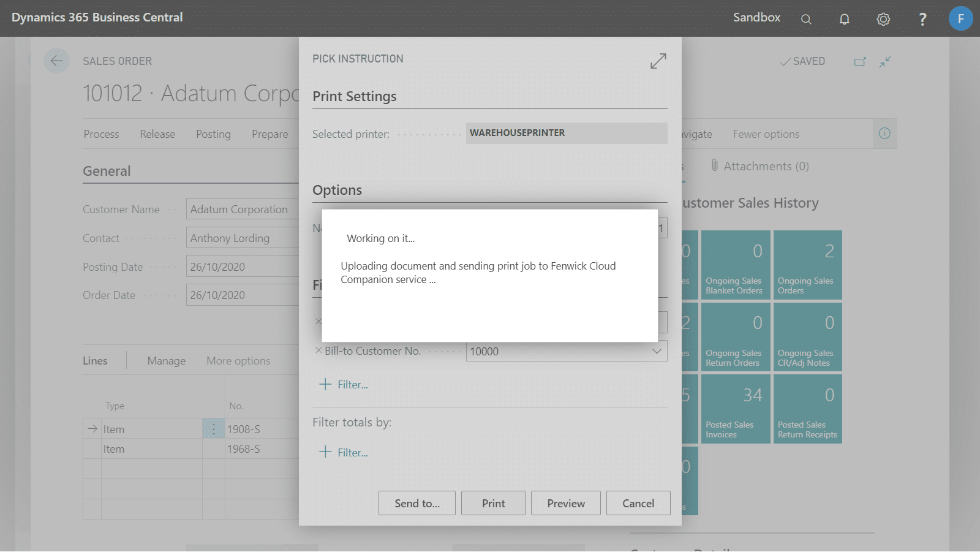Image resolution: width=980 pixels, height=552 pixels.
Task: Select Fewer options in action bar
Action: pos(766,134)
